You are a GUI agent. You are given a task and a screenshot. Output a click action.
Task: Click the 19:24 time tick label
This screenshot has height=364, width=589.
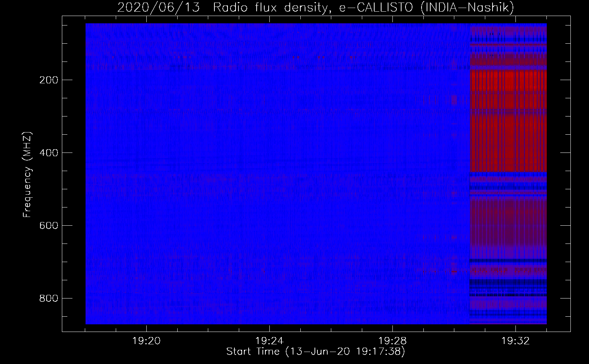point(269,341)
